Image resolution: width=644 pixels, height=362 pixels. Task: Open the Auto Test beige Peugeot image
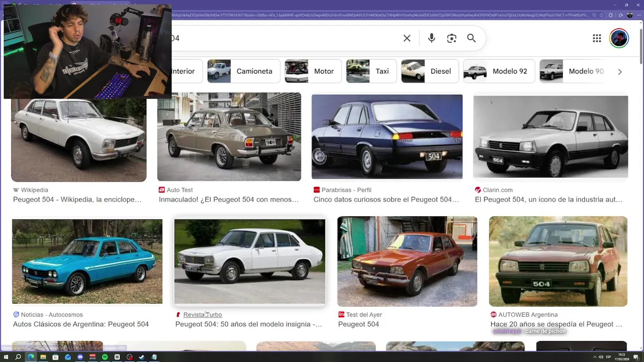tap(229, 137)
